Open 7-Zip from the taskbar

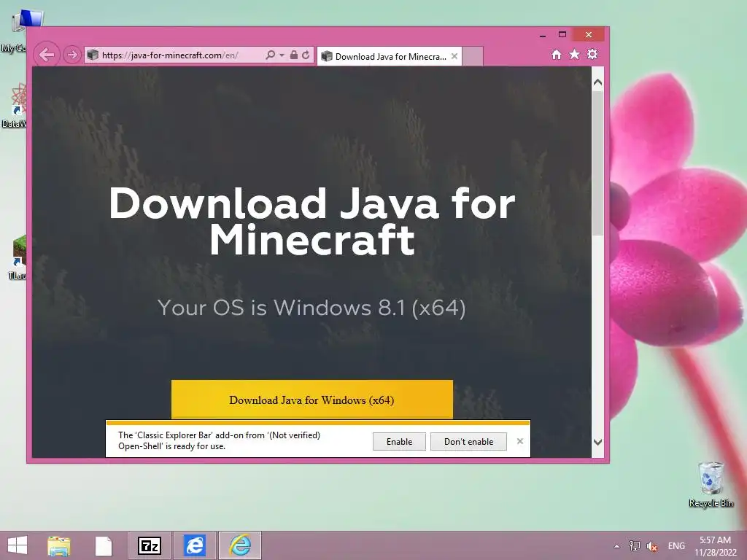pyautogui.click(x=149, y=545)
